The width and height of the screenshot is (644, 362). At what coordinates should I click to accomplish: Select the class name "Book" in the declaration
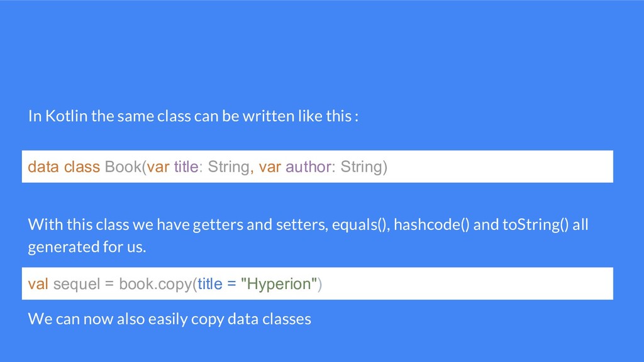click(x=124, y=167)
